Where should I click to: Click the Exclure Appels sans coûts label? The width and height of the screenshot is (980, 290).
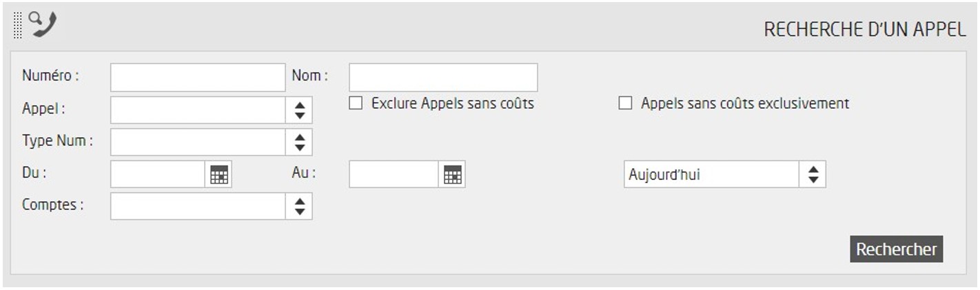coord(452,103)
